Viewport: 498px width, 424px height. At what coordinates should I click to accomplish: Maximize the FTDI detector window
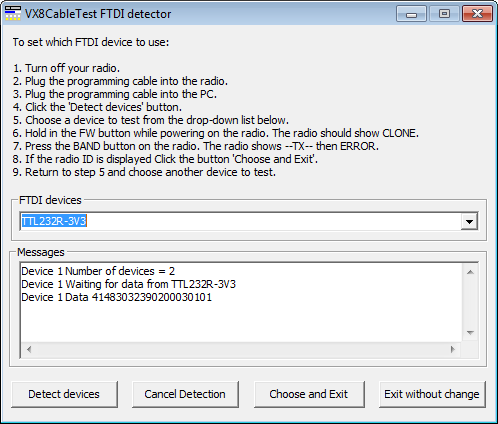point(444,14)
